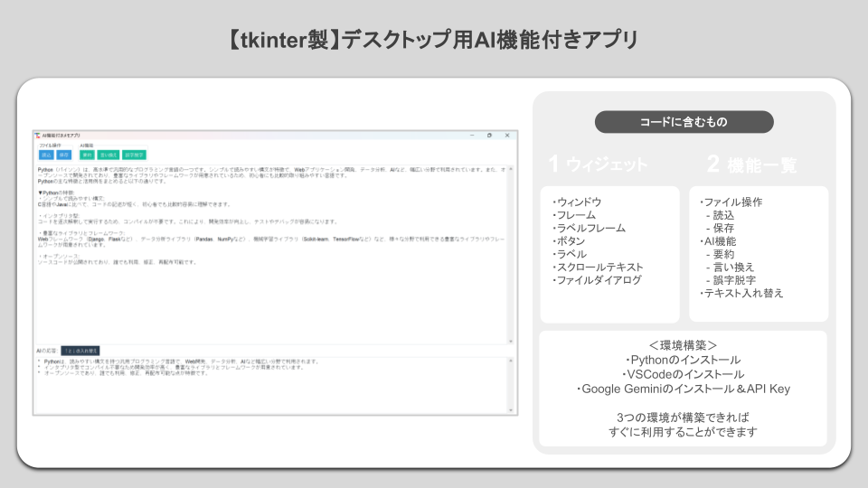Maximize the AI機能付きメモアプリ window
This screenshot has width=868, height=488.
click(489, 135)
